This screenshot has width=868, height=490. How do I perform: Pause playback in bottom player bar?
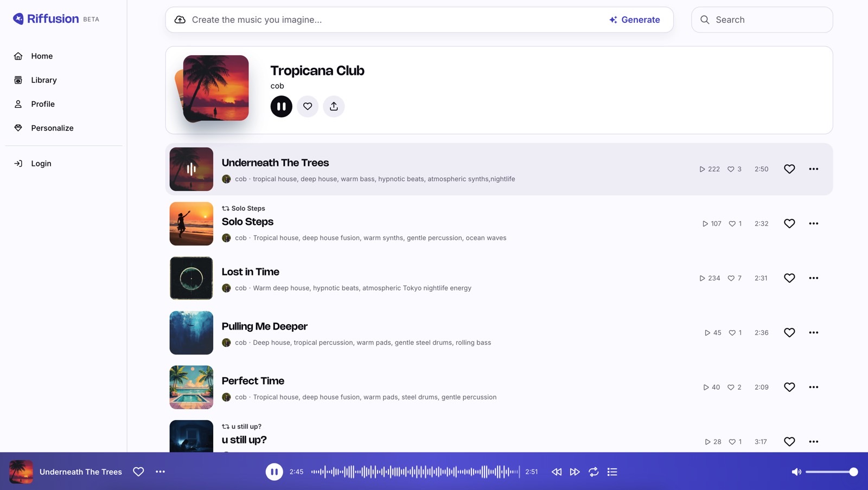click(x=274, y=472)
